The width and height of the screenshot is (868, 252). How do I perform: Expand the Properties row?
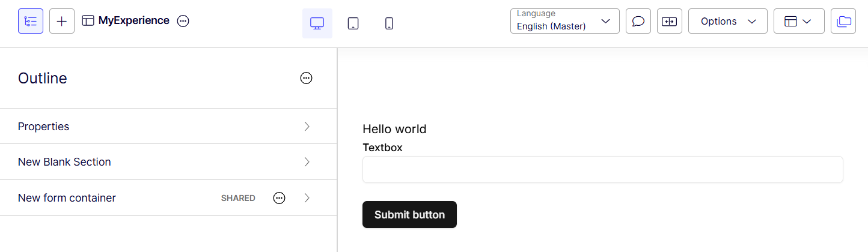pos(168,126)
